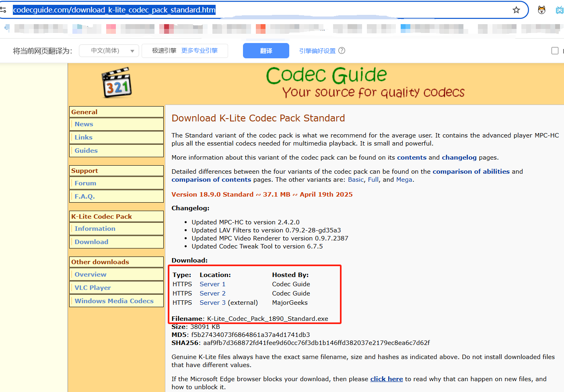Download from Server 2

click(212, 293)
